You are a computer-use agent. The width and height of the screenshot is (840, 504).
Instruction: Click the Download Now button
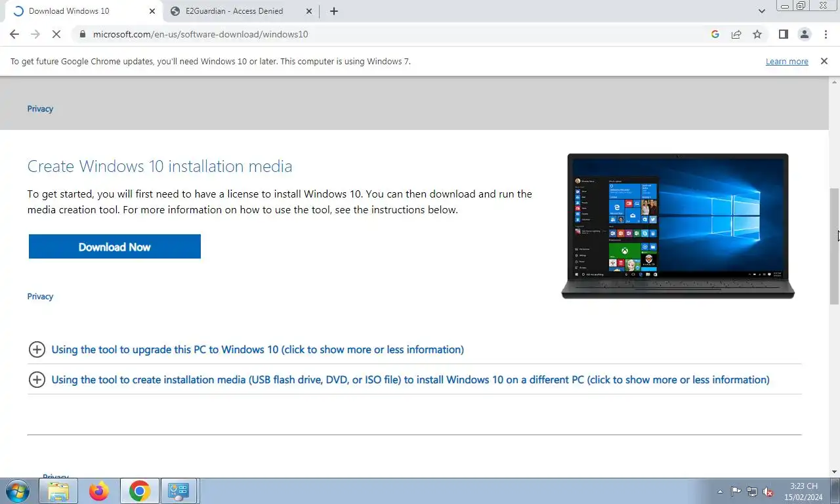pyautogui.click(x=115, y=247)
